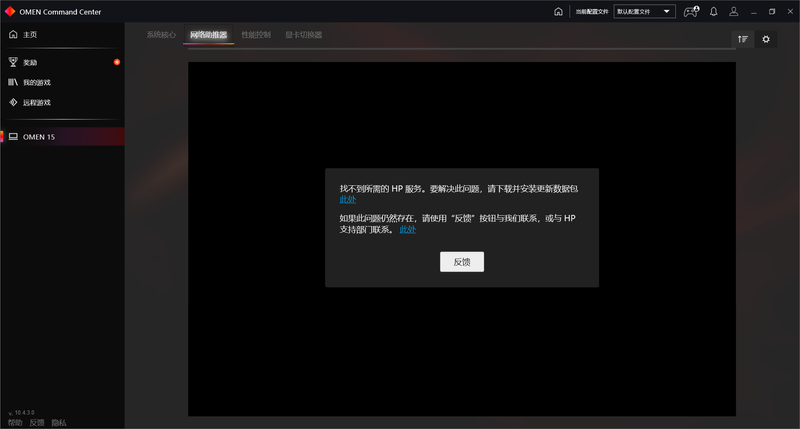The width and height of the screenshot is (800, 429).
Task: Switch to the 系统核心 tab
Action: [x=161, y=35]
